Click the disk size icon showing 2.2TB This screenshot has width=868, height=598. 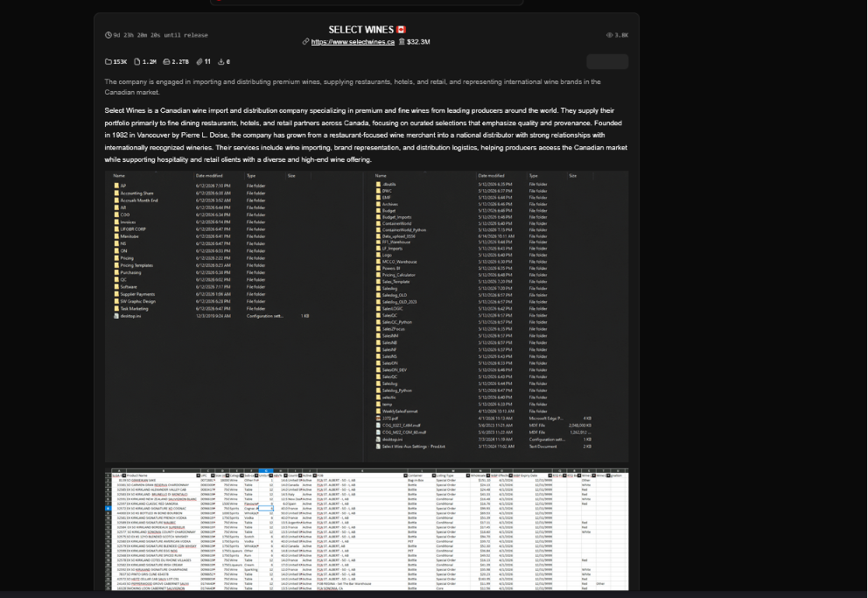pyautogui.click(x=166, y=62)
